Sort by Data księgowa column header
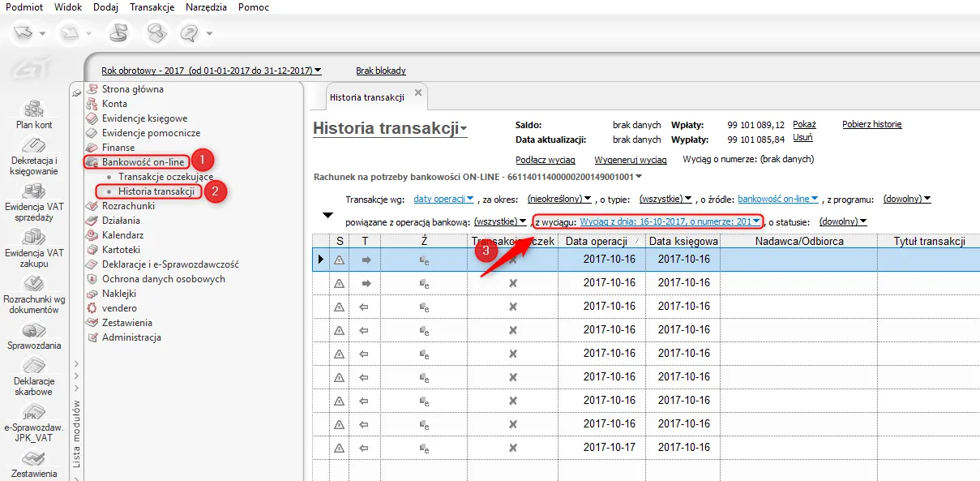Screen dimensions: 980x481 (x=683, y=241)
